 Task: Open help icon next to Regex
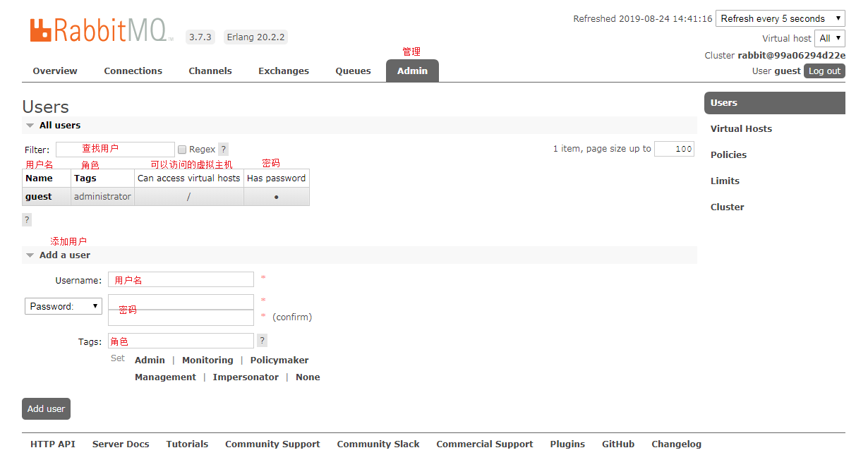click(223, 150)
